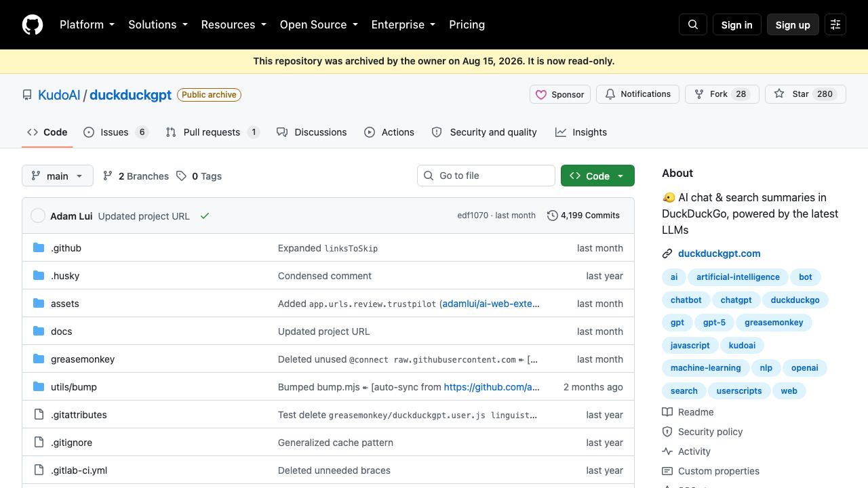Expand the Open Source menu
The height and width of the screenshot is (488, 868).
pos(319,24)
